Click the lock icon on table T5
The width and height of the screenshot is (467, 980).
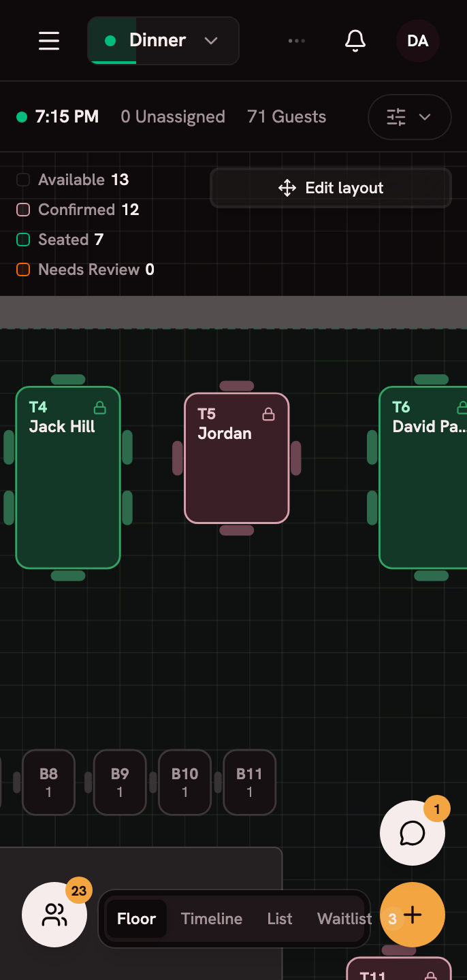pyautogui.click(x=269, y=414)
